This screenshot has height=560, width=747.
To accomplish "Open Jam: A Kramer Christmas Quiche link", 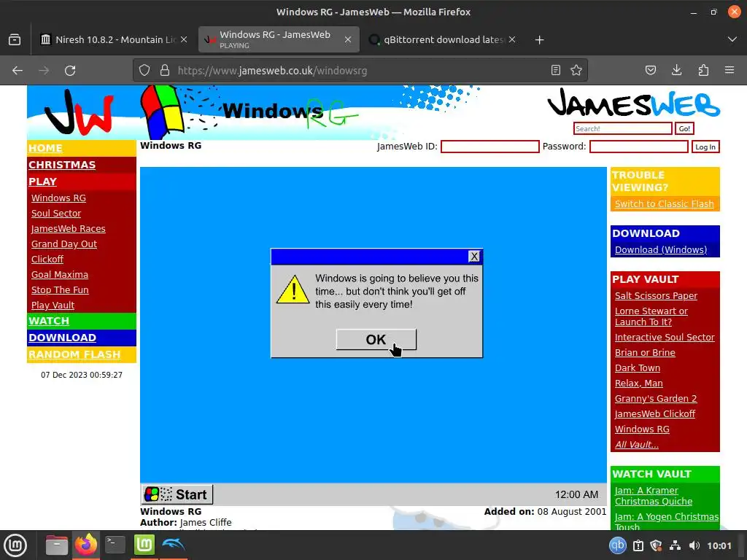I will coord(654,496).
